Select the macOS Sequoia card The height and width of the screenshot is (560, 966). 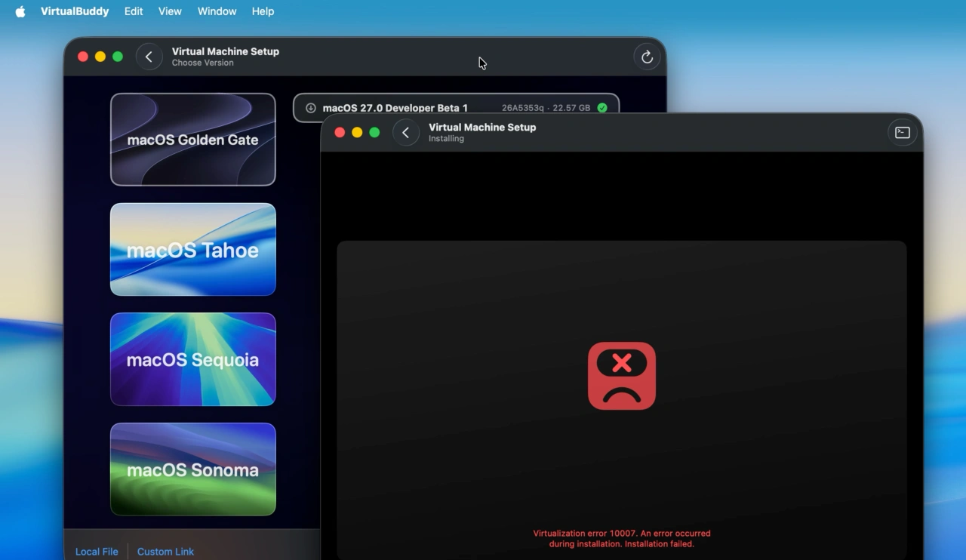pos(193,360)
